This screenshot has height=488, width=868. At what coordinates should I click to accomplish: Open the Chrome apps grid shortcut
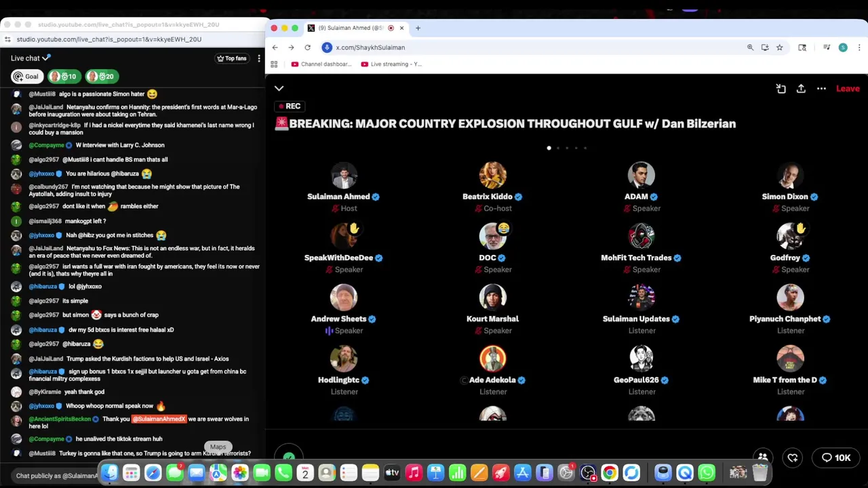[x=274, y=64]
